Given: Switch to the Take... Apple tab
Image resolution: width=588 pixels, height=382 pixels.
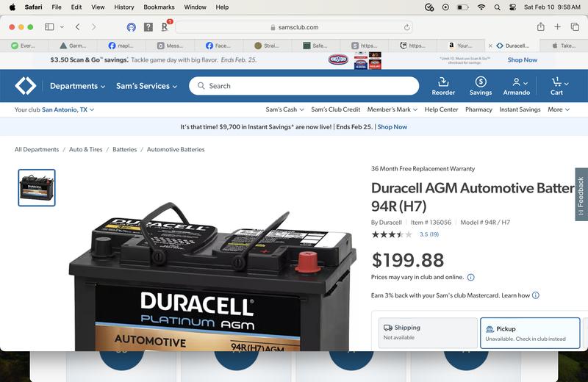Looking at the screenshot, I should [564, 46].
